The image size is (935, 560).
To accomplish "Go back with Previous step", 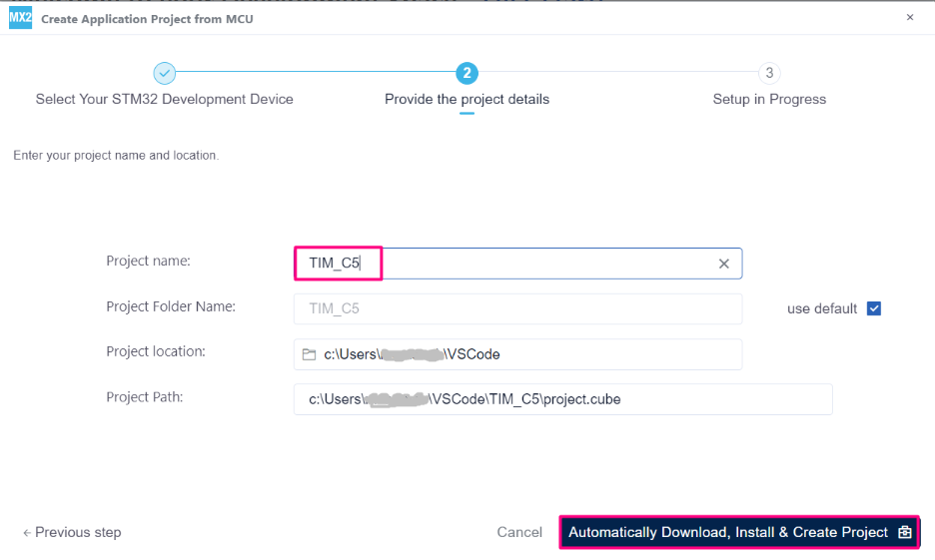I will tap(72, 532).
